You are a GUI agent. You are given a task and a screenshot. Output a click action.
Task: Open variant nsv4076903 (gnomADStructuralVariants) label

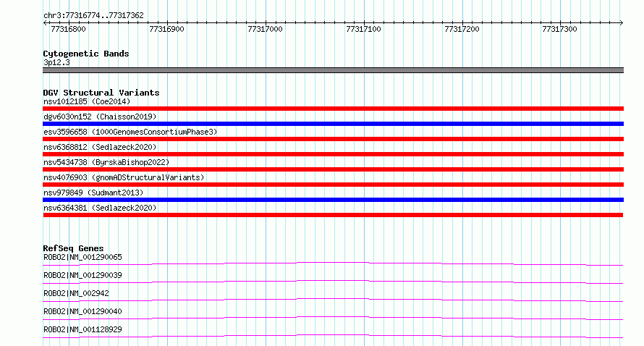[124, 177]
